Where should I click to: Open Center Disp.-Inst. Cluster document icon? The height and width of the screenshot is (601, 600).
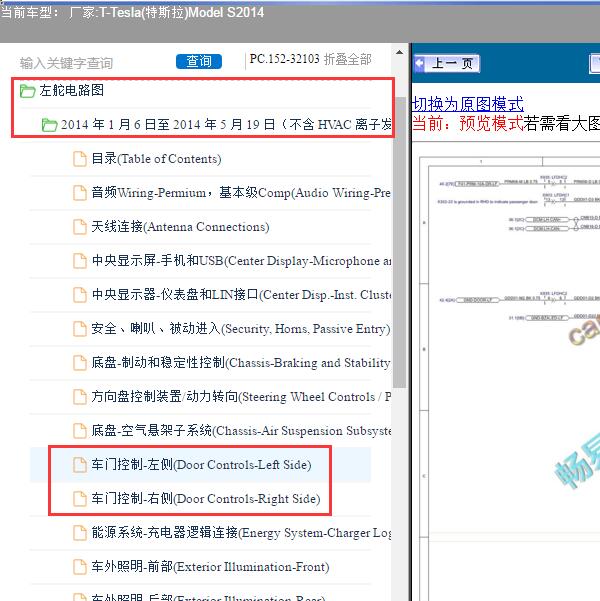coord(80,295)
